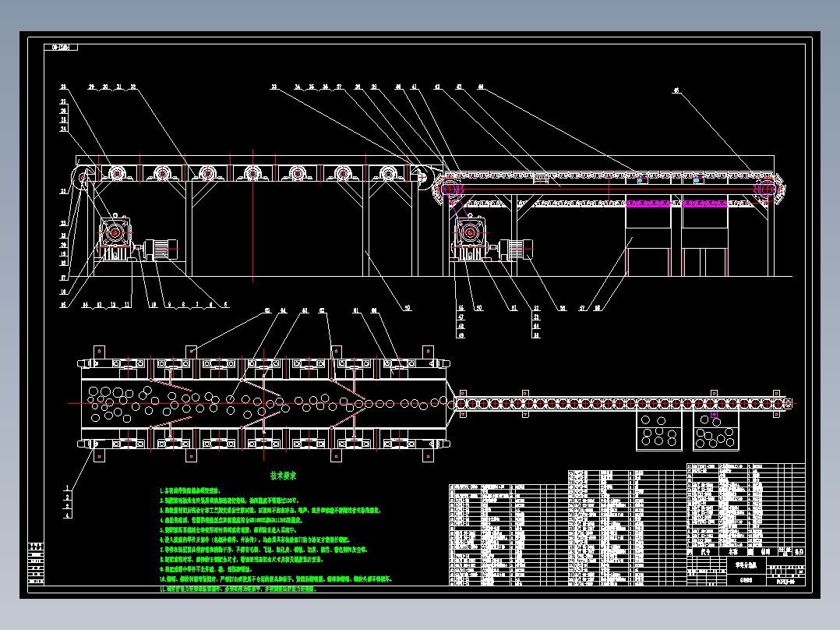Select the right gear reducer under chain conveyor
This screenshot has height=630, width=840.
(469, 238)
